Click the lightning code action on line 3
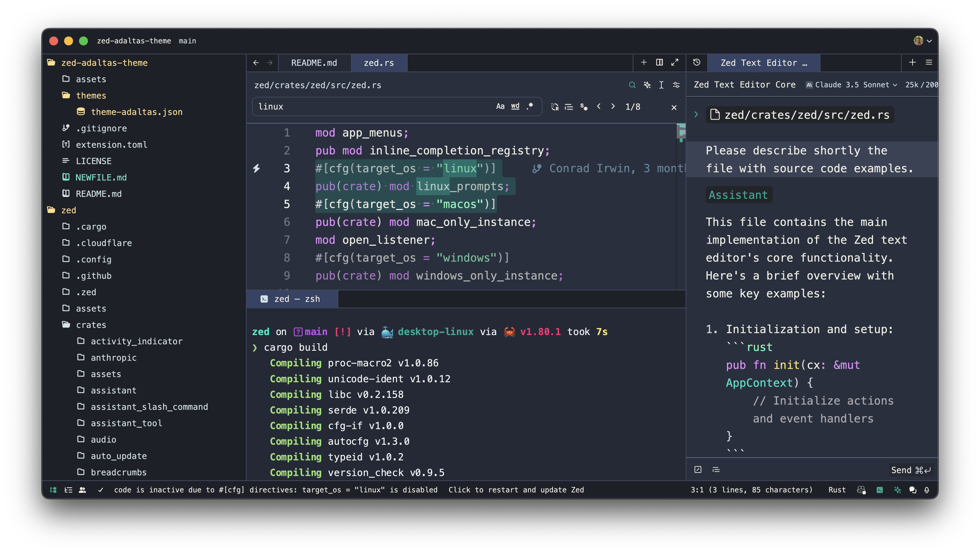This screenshot has height=554, width=980. pyautogui.click(x=257, y=168)
